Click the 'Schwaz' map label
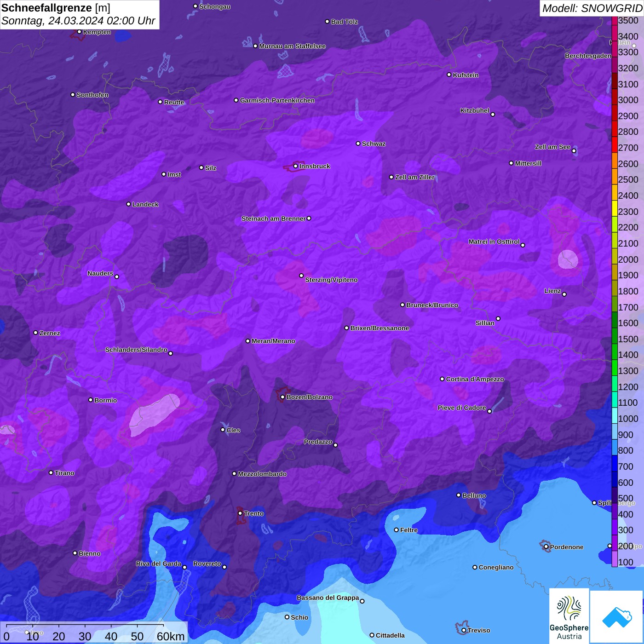 (x=374, y=144)
